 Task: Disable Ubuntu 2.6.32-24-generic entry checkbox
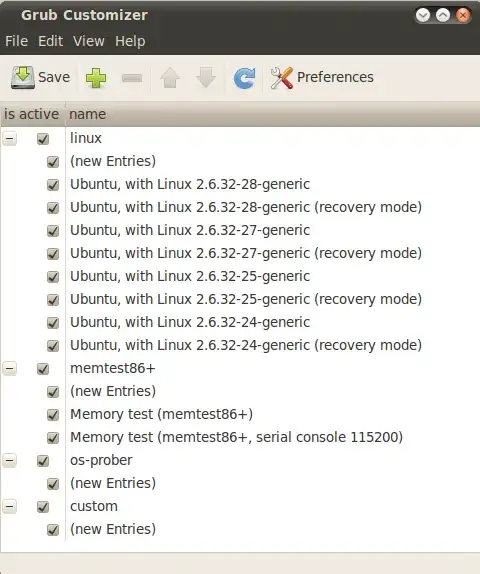click(53, 323)
